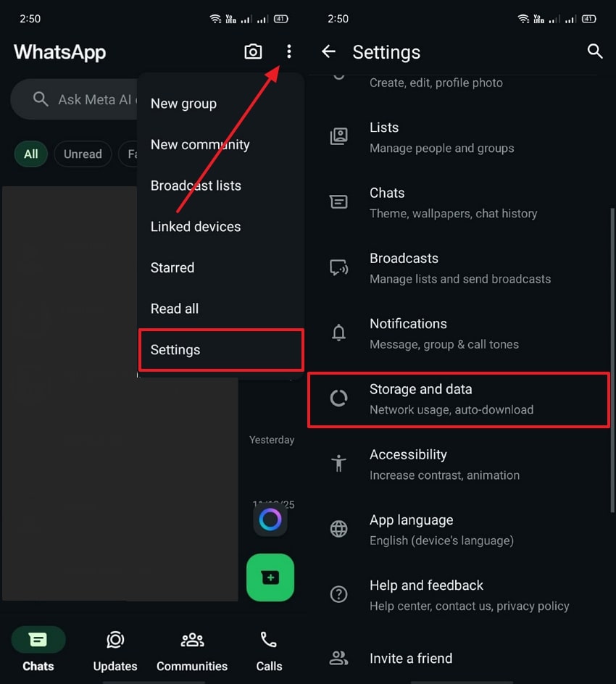Tap the App language globe icon
The image size is (616, 684).
[x=338, y=528]
